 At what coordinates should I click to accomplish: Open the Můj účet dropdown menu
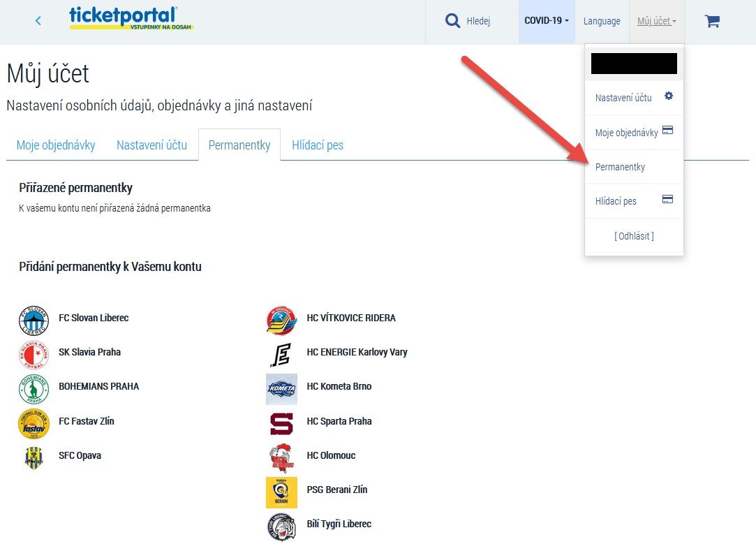(x=656, y=21)
